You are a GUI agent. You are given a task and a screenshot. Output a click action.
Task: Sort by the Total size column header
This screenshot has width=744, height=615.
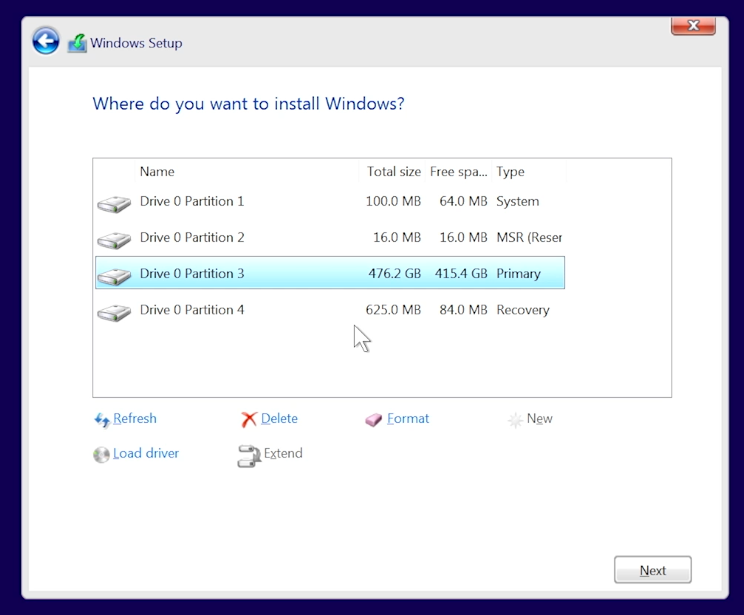(x=392, y=171)
